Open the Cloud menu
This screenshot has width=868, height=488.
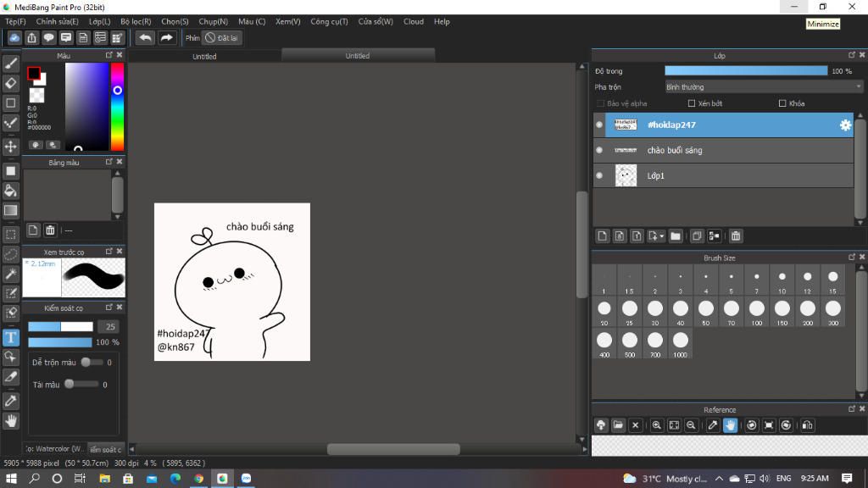[x=413, y=21]
